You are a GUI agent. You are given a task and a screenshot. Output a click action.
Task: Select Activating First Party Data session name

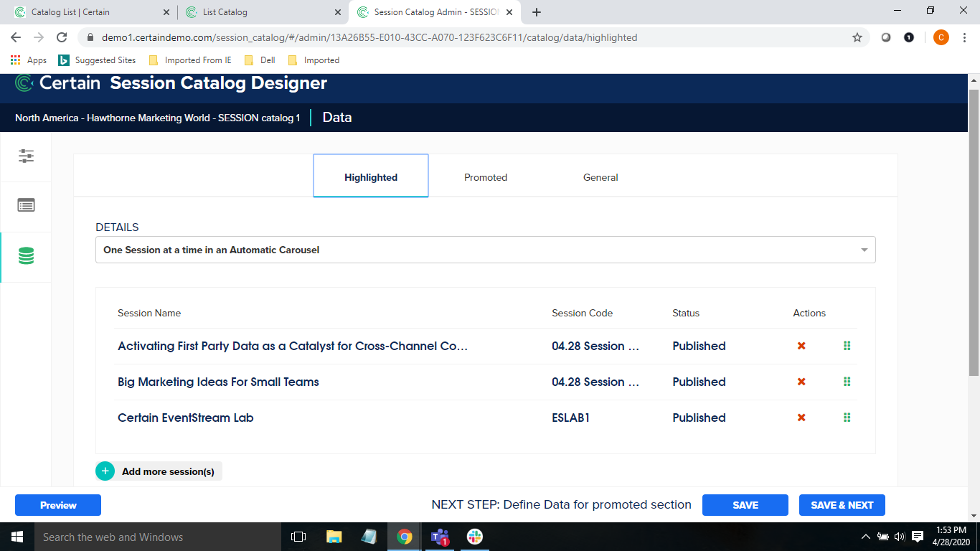tap(293, 346)
